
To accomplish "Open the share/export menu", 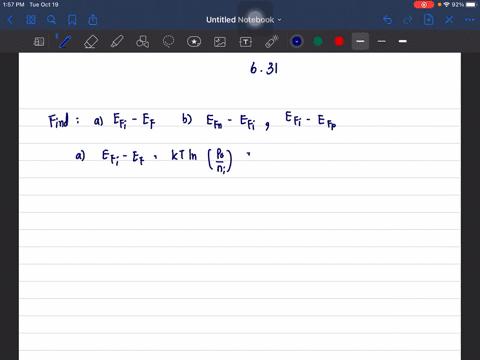I will tap(93, 20).
